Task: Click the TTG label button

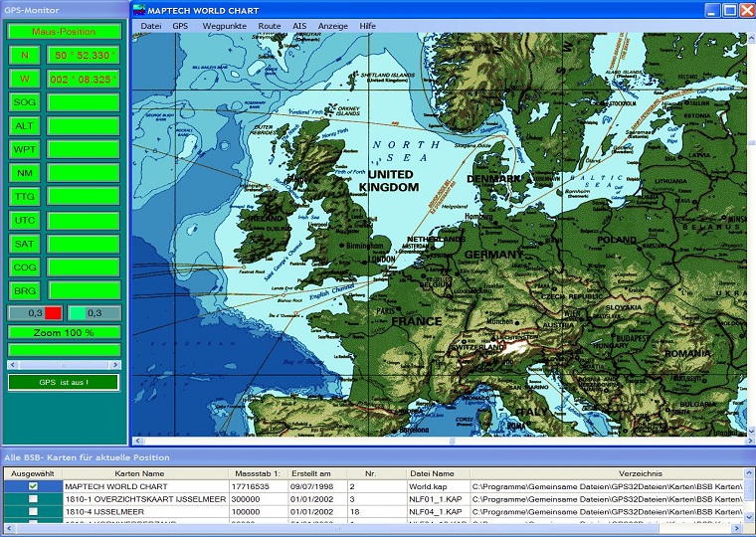Action: point(25,197)
